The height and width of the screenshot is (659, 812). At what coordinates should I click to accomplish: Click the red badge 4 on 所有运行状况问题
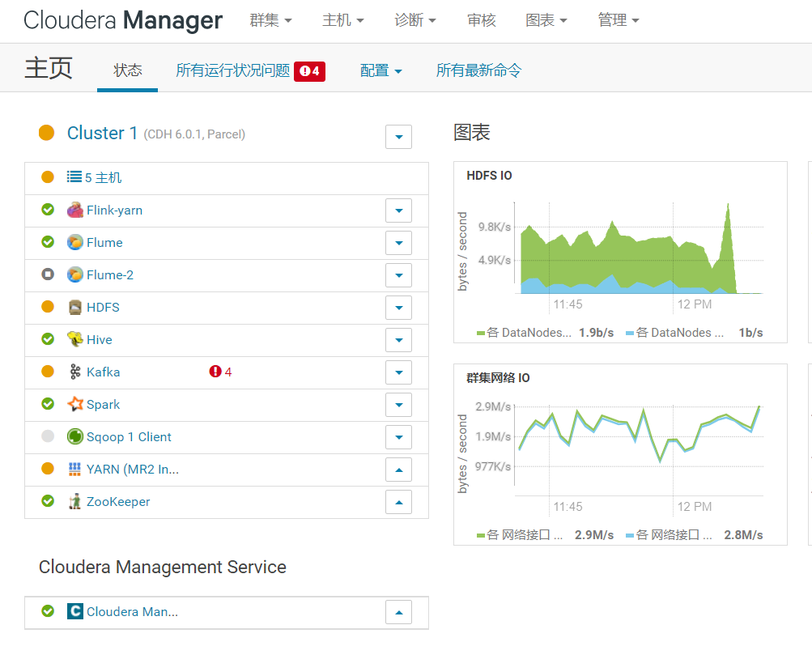pos(310,71)
